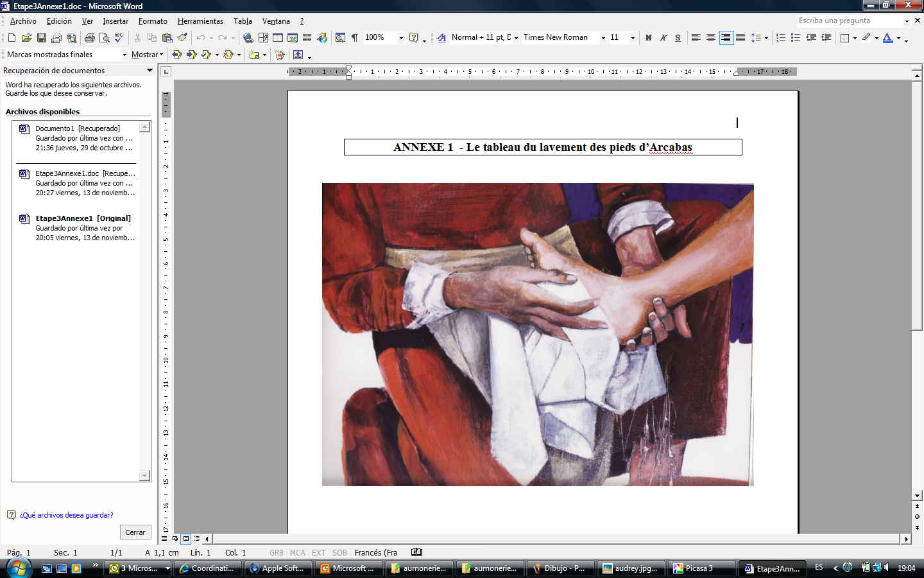Expand the Marcas mostradas finales dropdown
The height and width of the screenshot is (578, 924).
click(124, 55)
